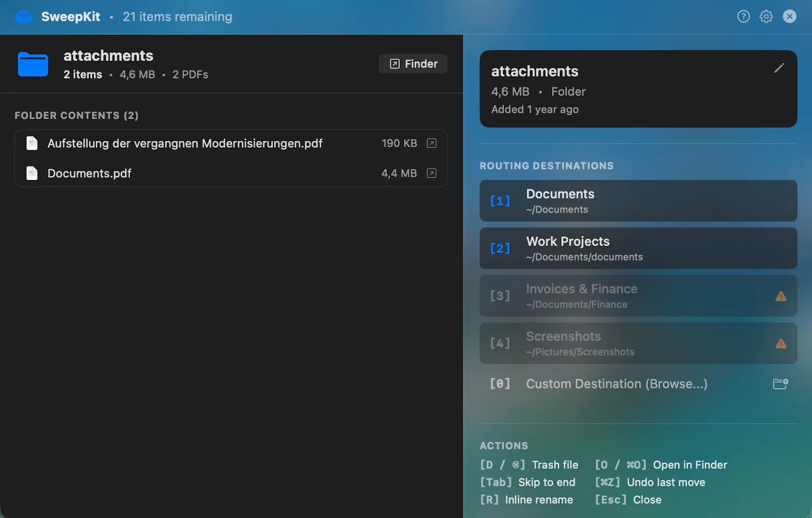
Task: Select the Aufstellung der vergangnen Modernisierungen.pdf row
Action: tap(231, 143)
